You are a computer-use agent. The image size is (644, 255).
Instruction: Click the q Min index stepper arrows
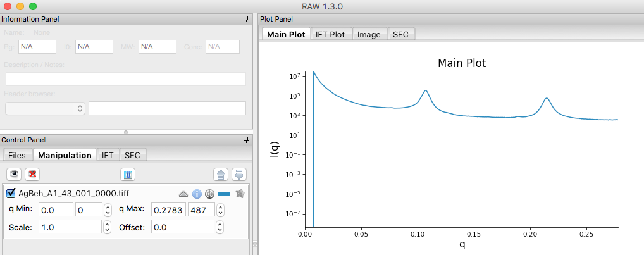[x=108, y=210]
